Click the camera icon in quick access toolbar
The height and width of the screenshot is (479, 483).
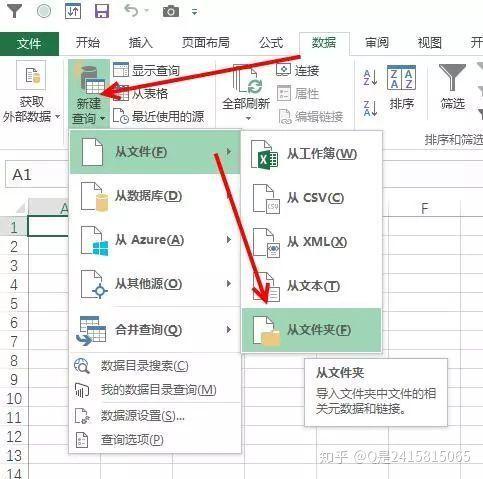tap(171, 12)
